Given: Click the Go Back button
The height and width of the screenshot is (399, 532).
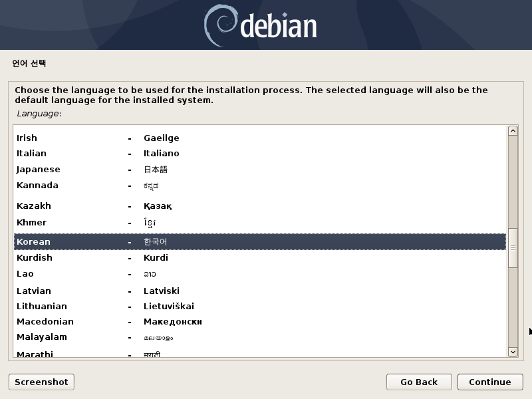Looking at the screenshot, I should tap(419, 382).
